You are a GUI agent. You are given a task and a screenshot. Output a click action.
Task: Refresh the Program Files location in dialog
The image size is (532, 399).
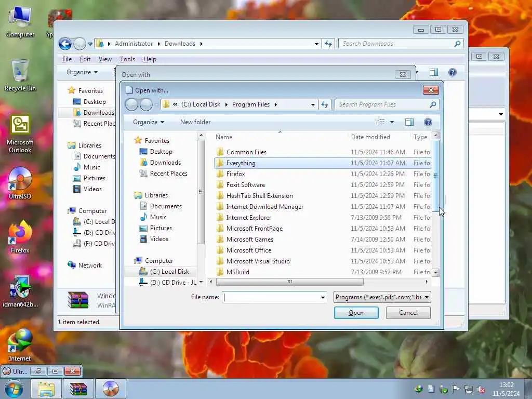pos(325,104)
